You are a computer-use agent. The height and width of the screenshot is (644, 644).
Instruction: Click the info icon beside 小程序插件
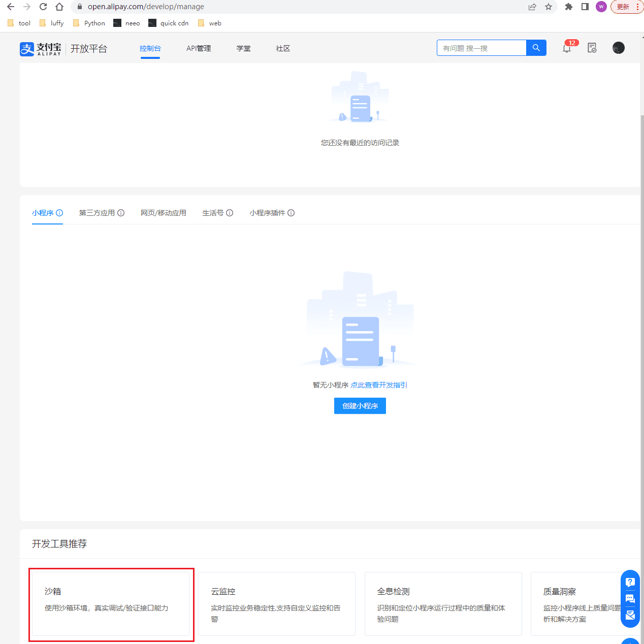click(x=291, y=213)
